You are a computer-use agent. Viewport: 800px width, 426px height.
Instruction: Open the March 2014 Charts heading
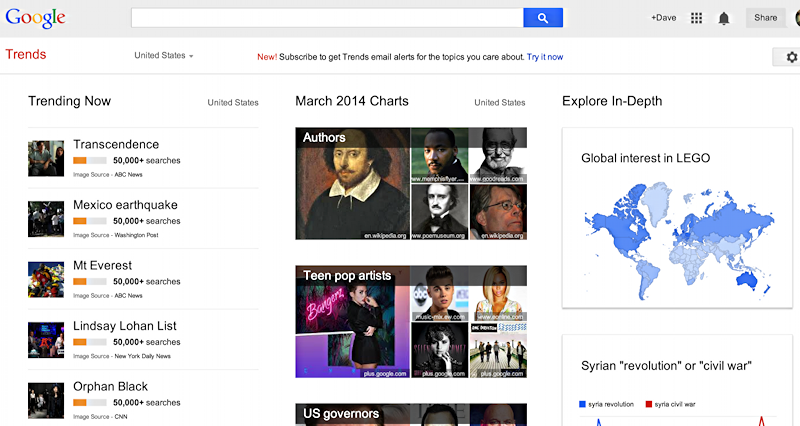[352, 101]
